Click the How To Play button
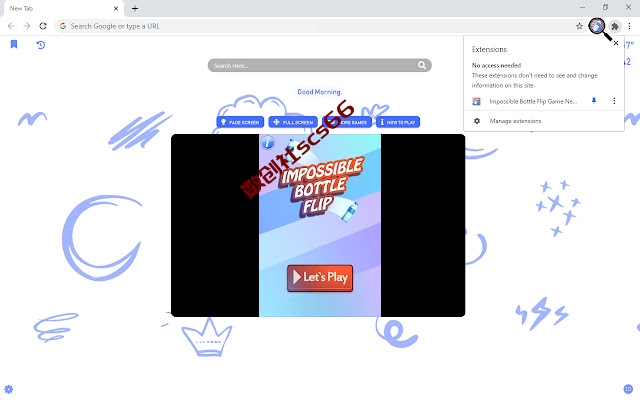The image size is (640, 400). point(398,122)
